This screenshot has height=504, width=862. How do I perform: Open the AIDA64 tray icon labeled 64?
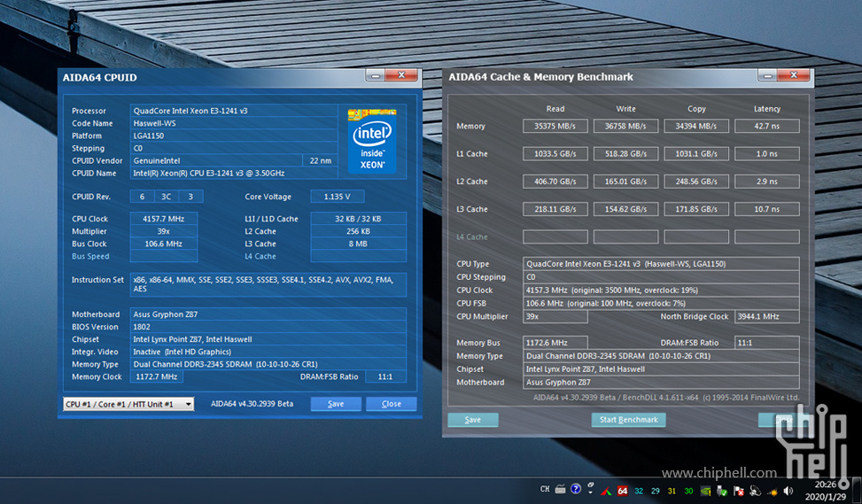(x=622, y=491)
